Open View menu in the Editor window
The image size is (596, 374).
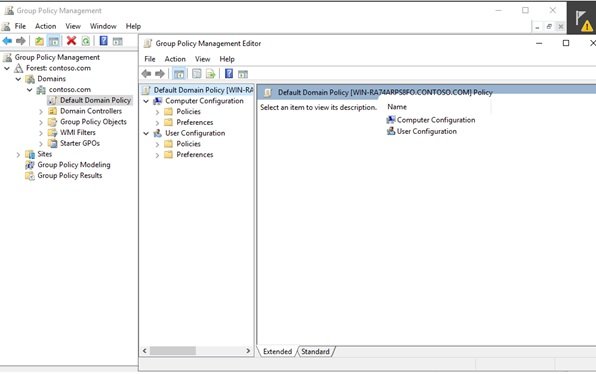(x=203, y=59)
